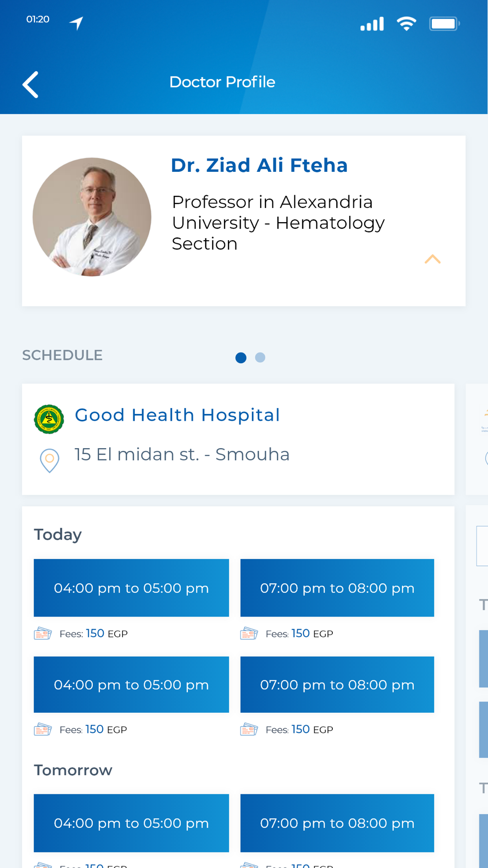
Task: Click fees icon under first 04:00 pm slot
Action: (43, 633)
